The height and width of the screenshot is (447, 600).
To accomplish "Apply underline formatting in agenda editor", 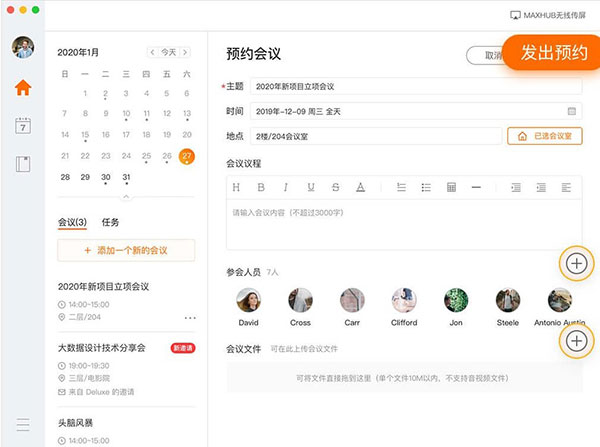I will coord(310,187).
